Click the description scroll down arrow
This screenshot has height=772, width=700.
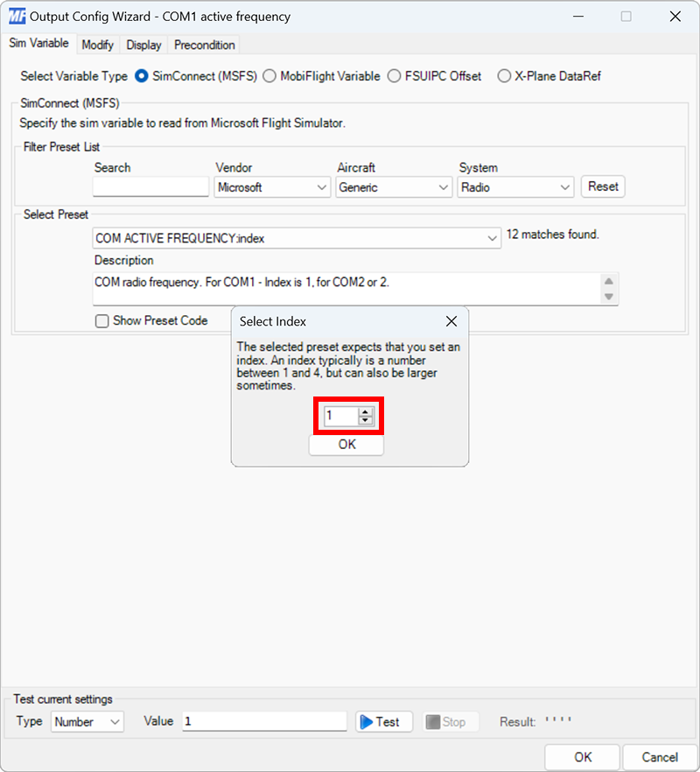point(607,297)
